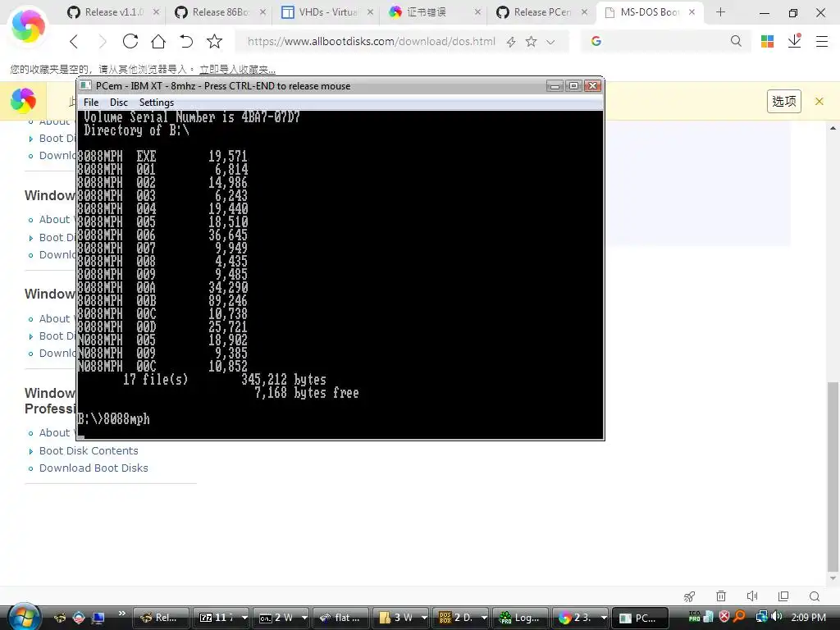
Task: Click the PCem window title bar icon
Action: pyautogui.click(x=85, y=85)
